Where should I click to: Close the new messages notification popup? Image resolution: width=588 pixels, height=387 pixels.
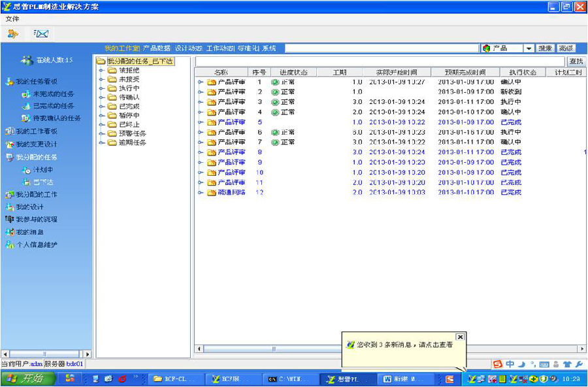click(460, 337)
